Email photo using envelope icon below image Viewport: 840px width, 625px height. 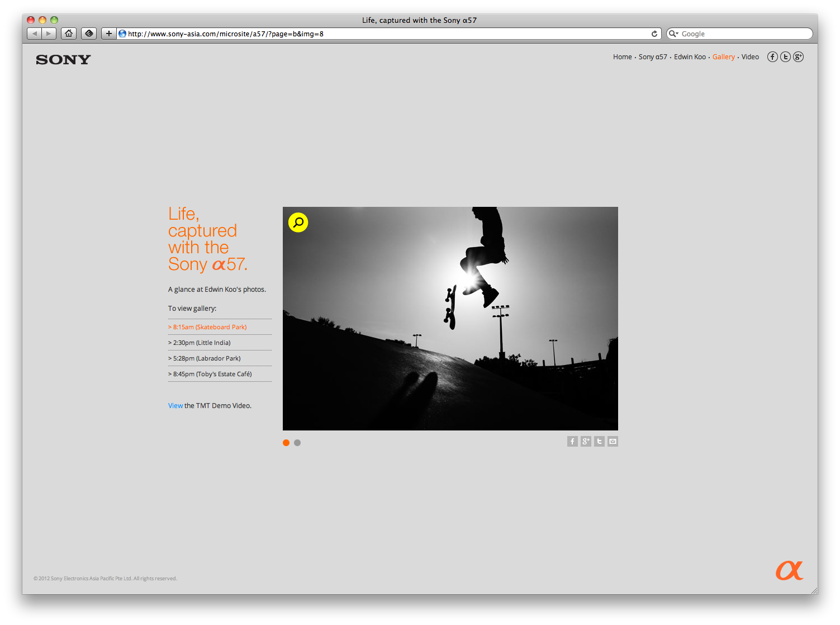pos(613,442)
